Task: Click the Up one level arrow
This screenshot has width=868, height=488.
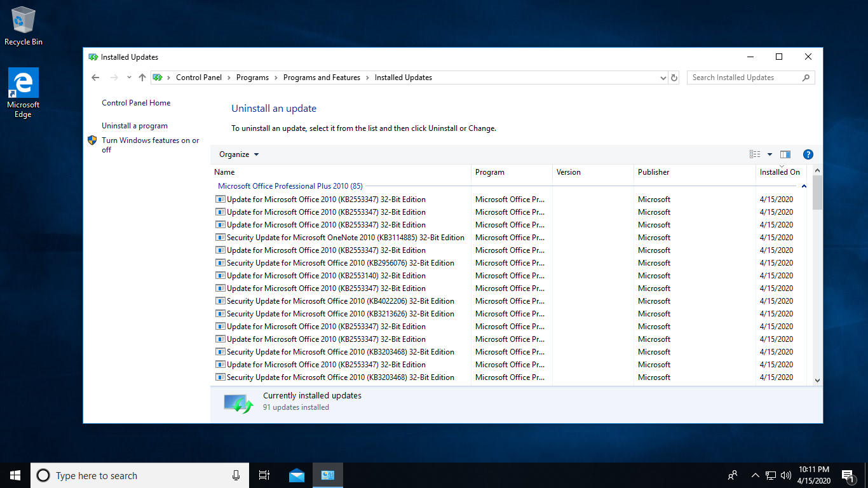Action: pos(142,78)
